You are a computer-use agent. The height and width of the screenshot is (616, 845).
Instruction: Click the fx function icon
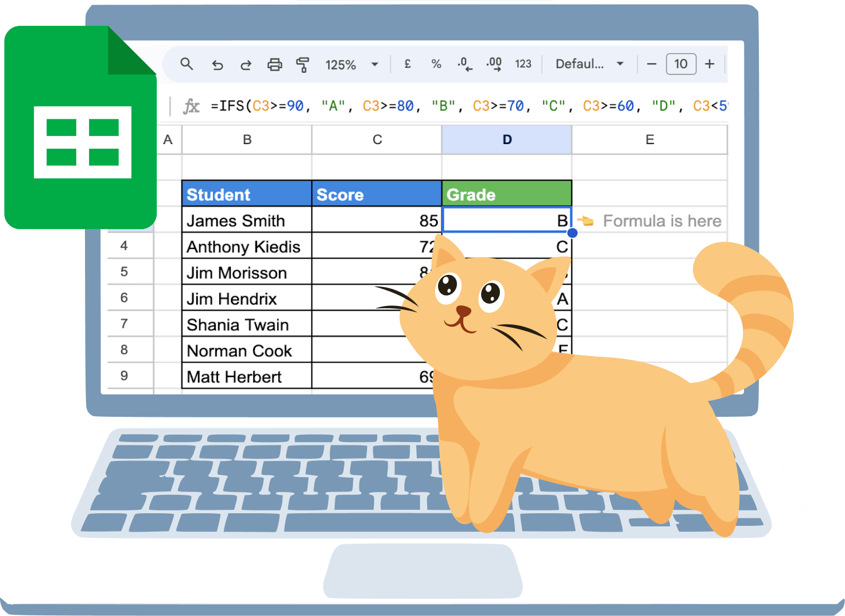pyautogui.click(x=191, y=106)
